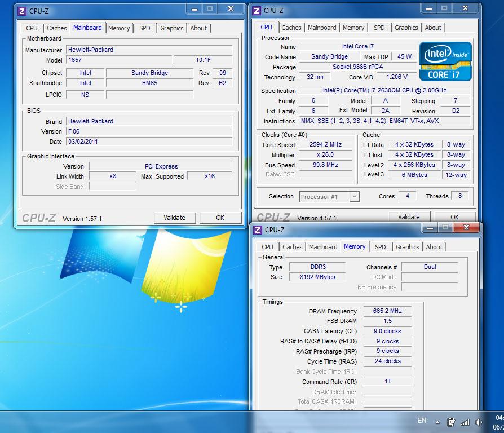
Task: Open About tab in the CPU window
Action: 433,28
